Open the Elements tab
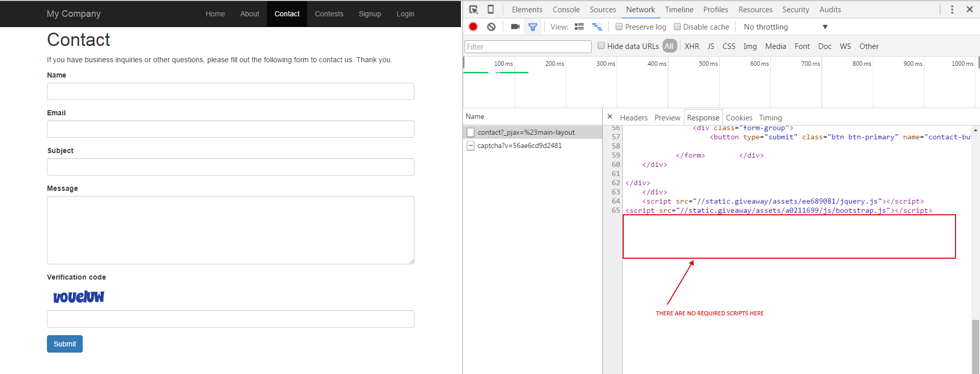Viewport: 980px width, 374px height. pos(527,10)
